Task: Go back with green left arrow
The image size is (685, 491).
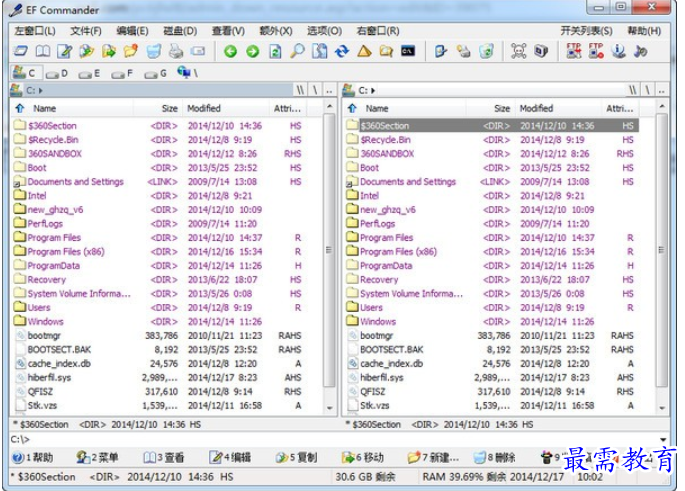Action: [230, 52]
